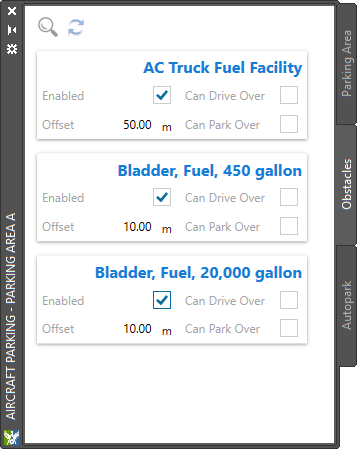Check Can Park Over for AC Truck Fuel Facility
Image resolution: width=361 pixels, height=449 pixels.
pos(289,124)
